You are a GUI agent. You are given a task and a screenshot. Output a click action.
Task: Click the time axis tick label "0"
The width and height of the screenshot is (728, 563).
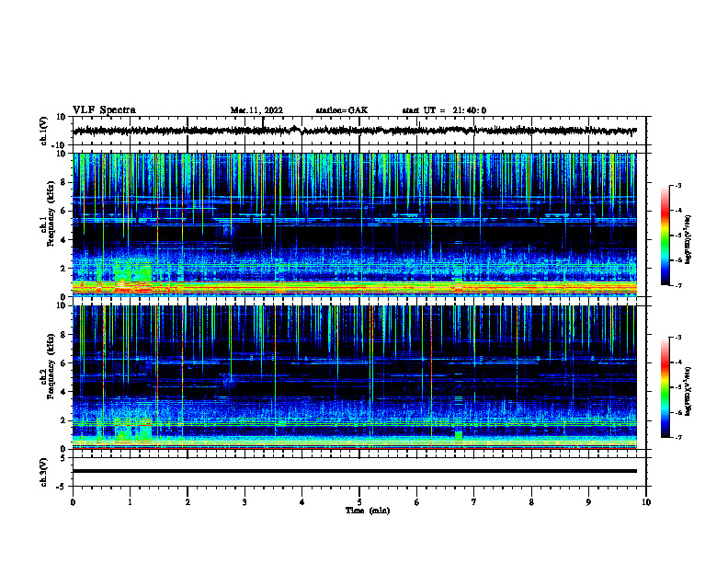click(x=73, y=502)
